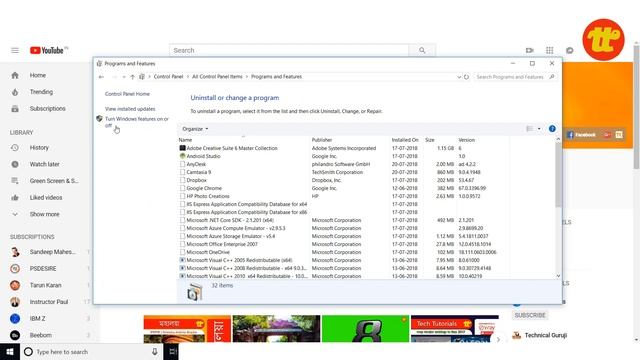640x360 pixels.
Task: Open the YouTube hamburger menu
Action: click(x=15, y=50)
